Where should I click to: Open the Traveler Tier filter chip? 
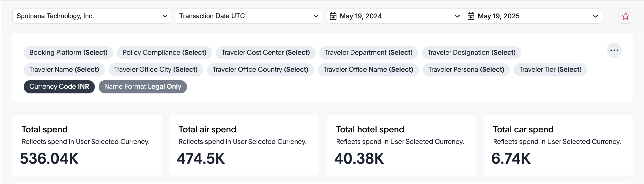click(550, 70)
